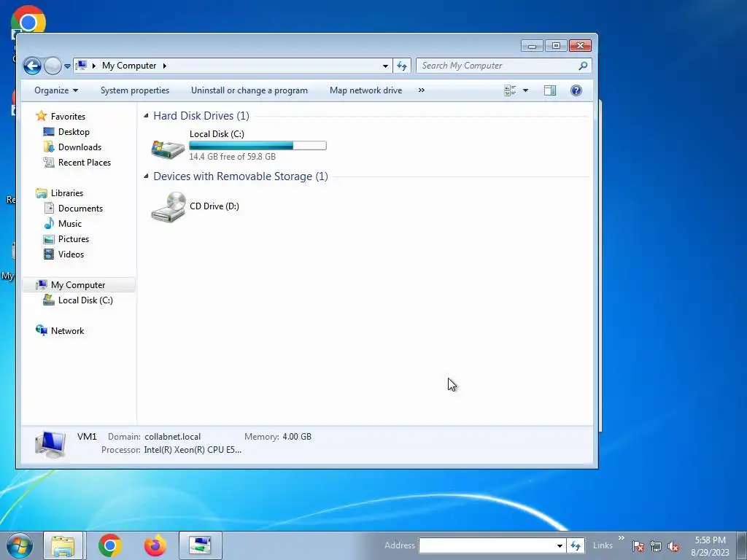The image size is (747, 560).
Task: Collapse Devices with Removable Storage group
Action: tap(146, 176)
